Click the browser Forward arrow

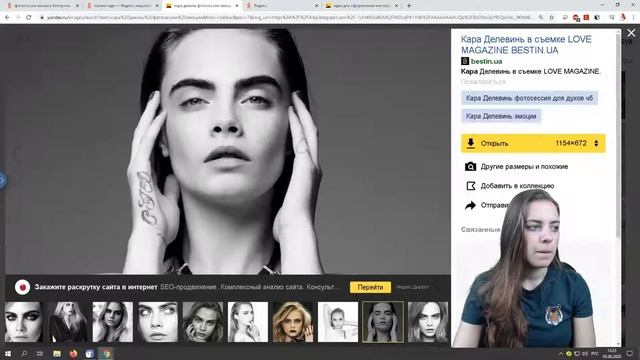[18, 18]
